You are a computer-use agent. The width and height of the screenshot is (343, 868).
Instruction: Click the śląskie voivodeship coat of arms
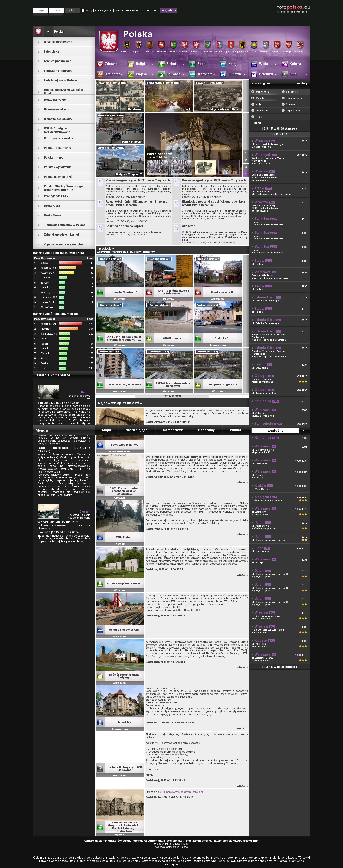tap(254, 45)
